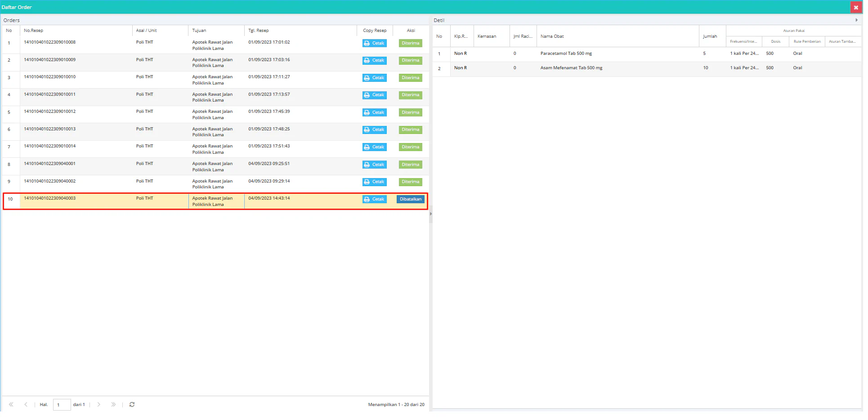This screenshot has height=420, width=868.
Task: Click Cetak for order 141010401022309010010
Action: [x=374, y=78]
